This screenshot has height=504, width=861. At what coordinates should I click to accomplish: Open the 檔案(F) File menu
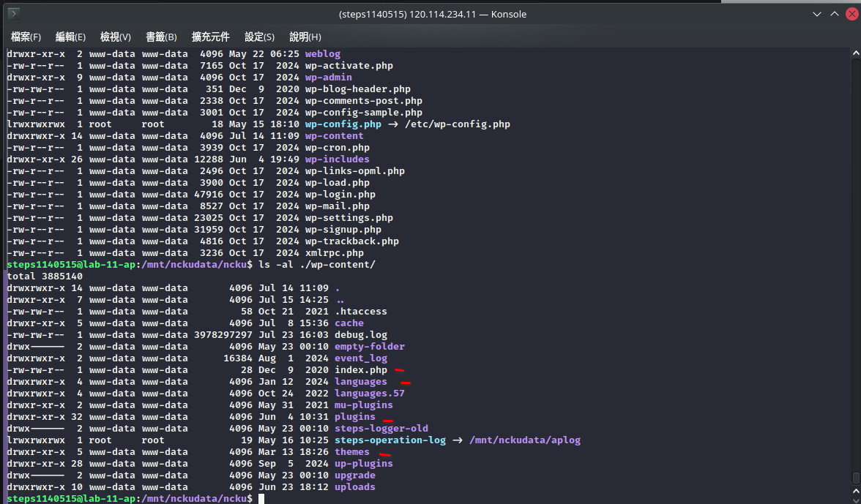click(26, 37)
